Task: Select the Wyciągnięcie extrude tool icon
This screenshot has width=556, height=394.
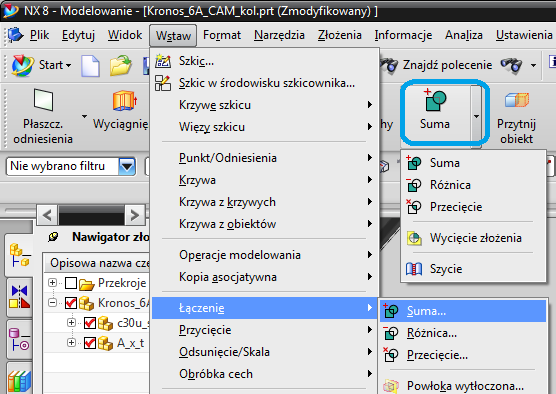Action: pyautogui.click(x=125, y=100)
